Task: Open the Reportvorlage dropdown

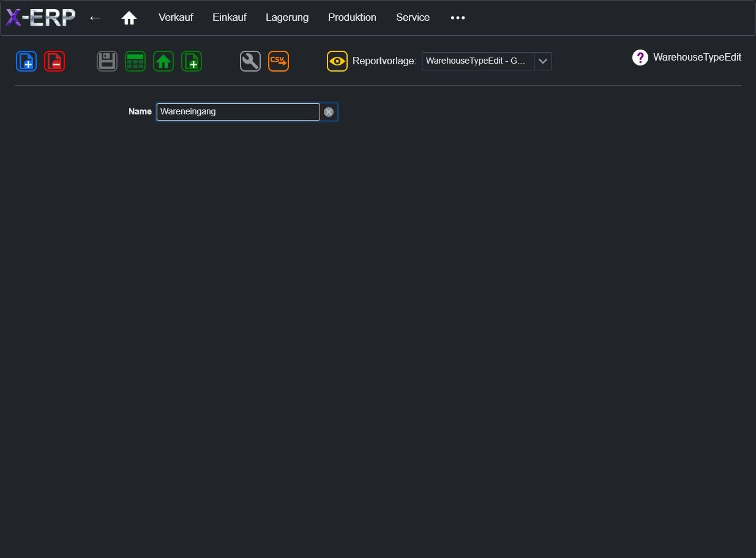Action: [x=487, y=61]
